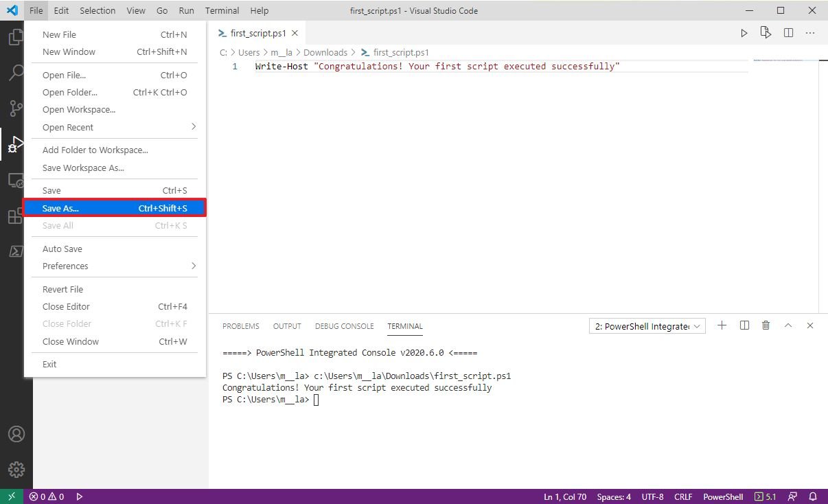Image resolution: width=828 pixels, height=504 pixels.
Task: Kill terminal with trash icon
Action: click(766, 326)
